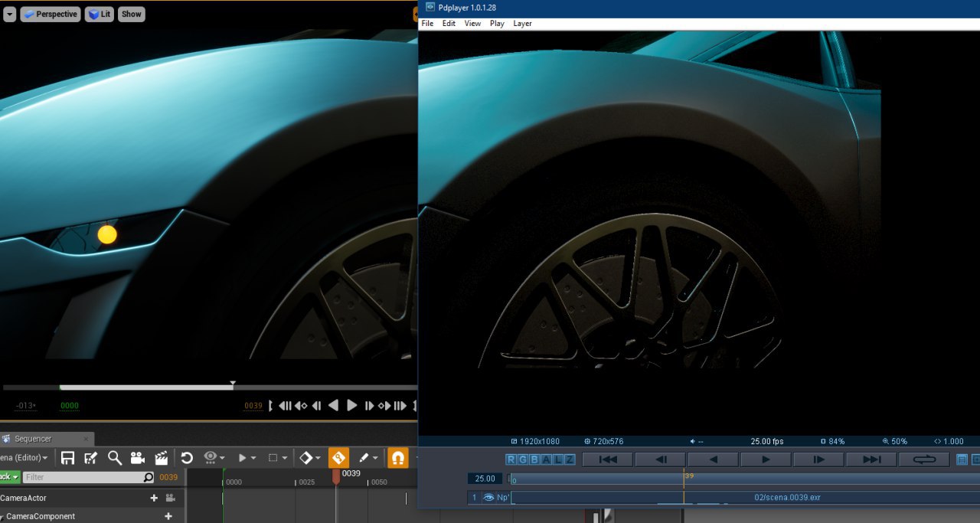Click the search magnifier in Filter box
Viewport: 980px width, 523px height.
point(149,477)
